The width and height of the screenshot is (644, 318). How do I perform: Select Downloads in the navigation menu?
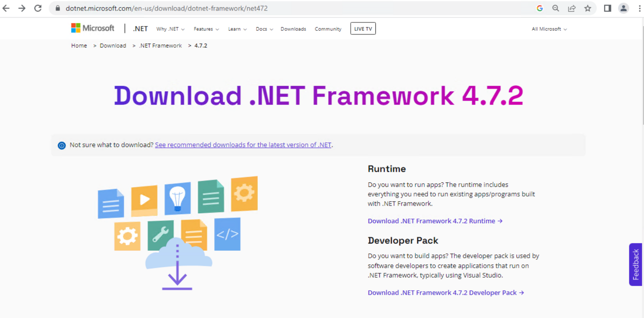[x=293, y=29]
